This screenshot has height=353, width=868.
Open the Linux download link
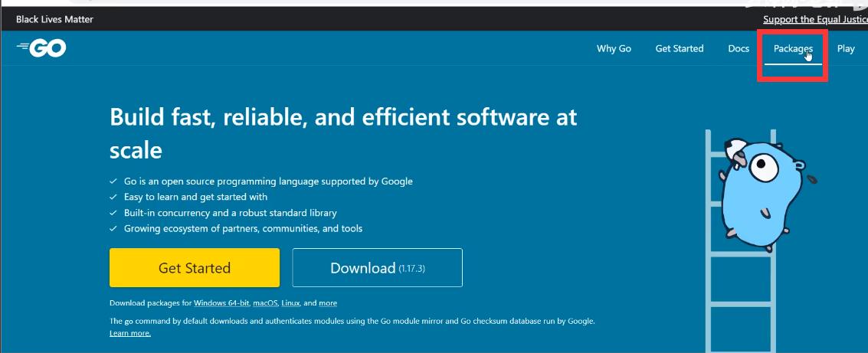[290, 303]
